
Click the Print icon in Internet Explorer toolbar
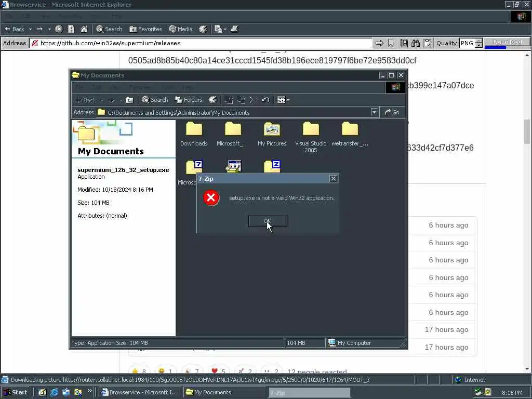[234, 29]
